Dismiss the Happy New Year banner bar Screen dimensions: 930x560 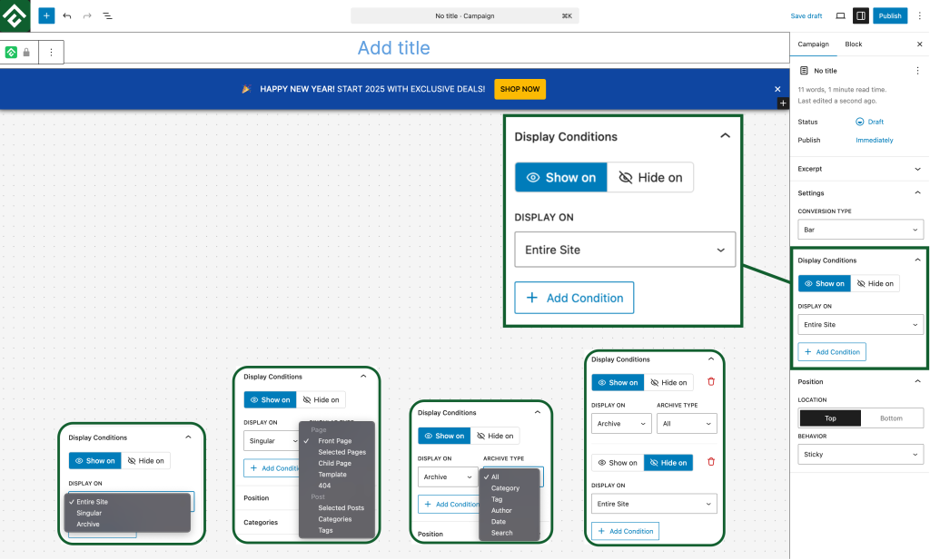[x=777, y=89]
